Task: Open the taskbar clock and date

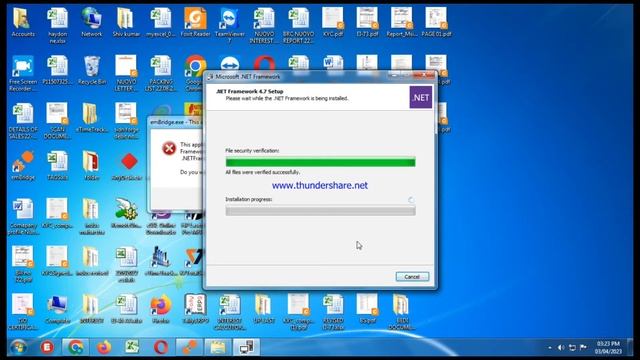Action: 609,347
